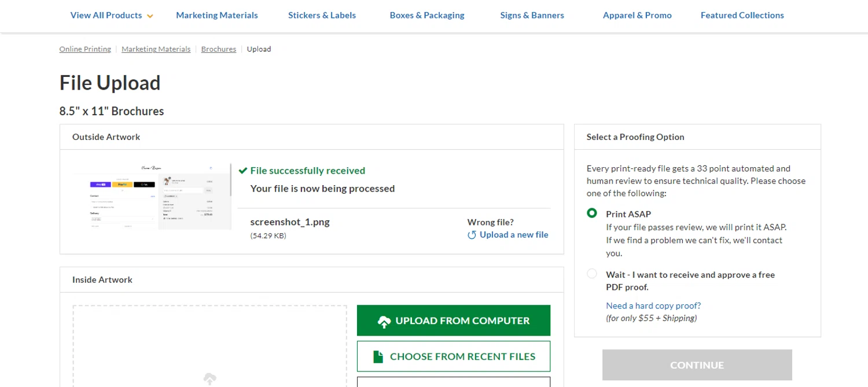The width and height of the screenshot is (868, 387).
Task: Click the 54.29 KB file size text
Action: (268, 236)
